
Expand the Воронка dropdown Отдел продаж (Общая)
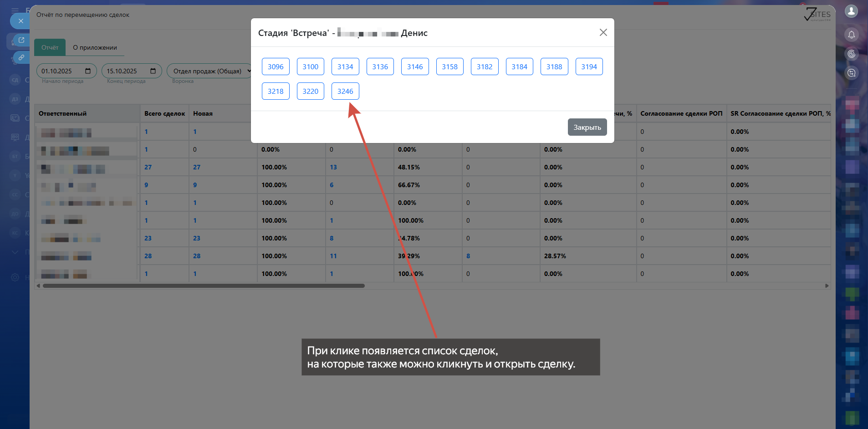[x=210, y=71]
